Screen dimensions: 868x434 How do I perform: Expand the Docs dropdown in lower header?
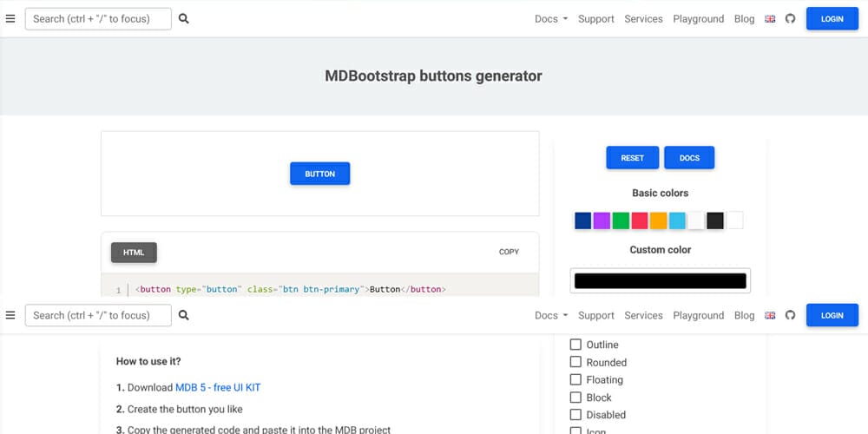pos(551,316)
